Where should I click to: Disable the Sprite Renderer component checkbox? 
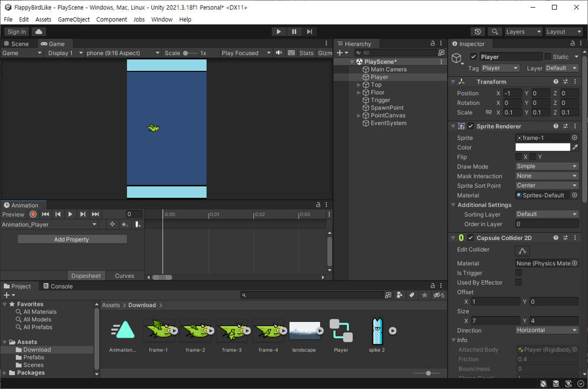[471, 126]
